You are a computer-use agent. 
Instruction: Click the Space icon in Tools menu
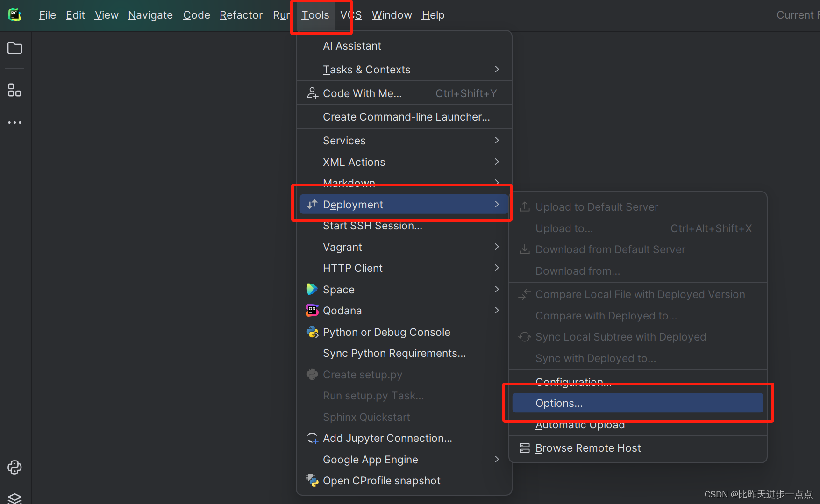[x=312, y=289]
